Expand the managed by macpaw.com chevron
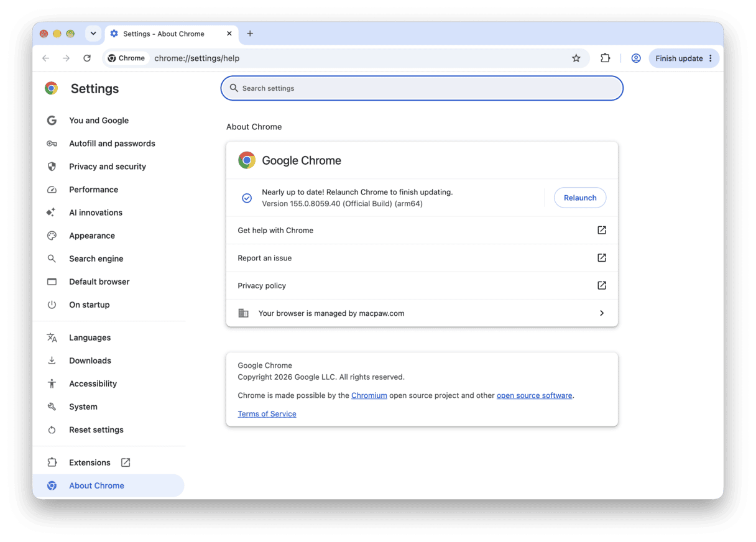756x542 pixels. pos(601,313)
